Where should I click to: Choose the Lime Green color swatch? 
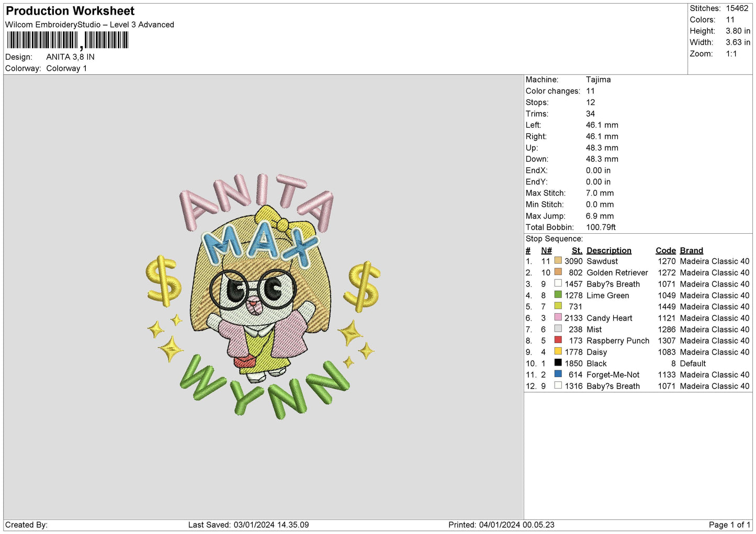point(558,295)
